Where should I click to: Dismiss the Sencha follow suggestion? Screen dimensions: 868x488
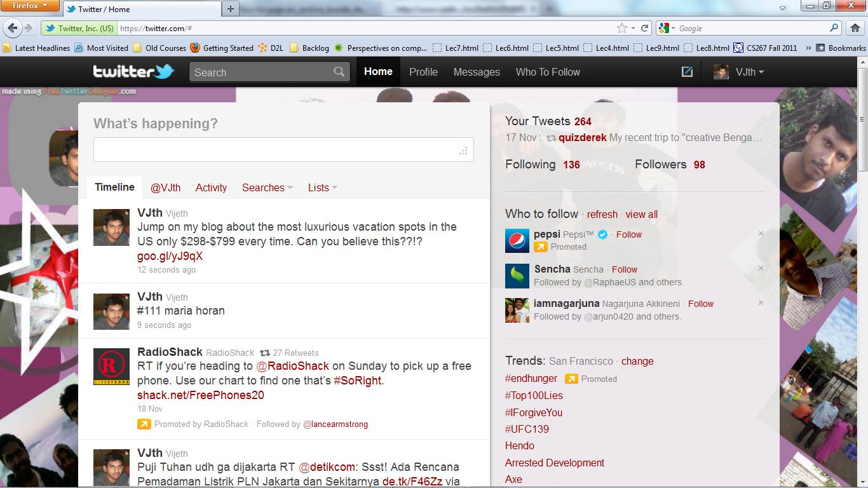(761, 269)
